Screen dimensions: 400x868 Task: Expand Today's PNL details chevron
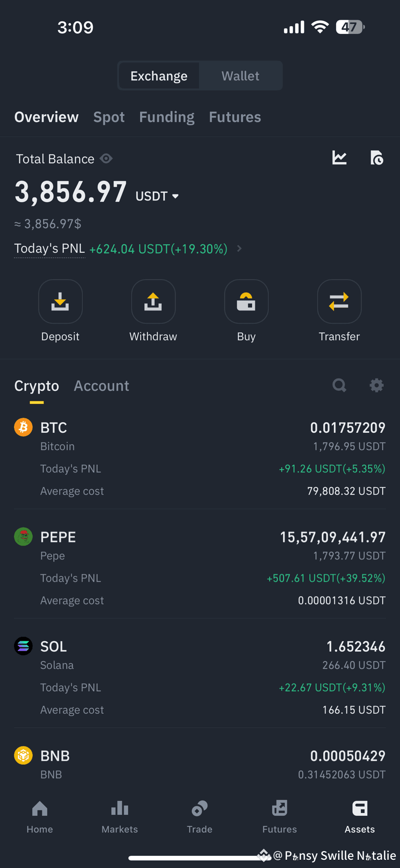click(x=239, y=249)
